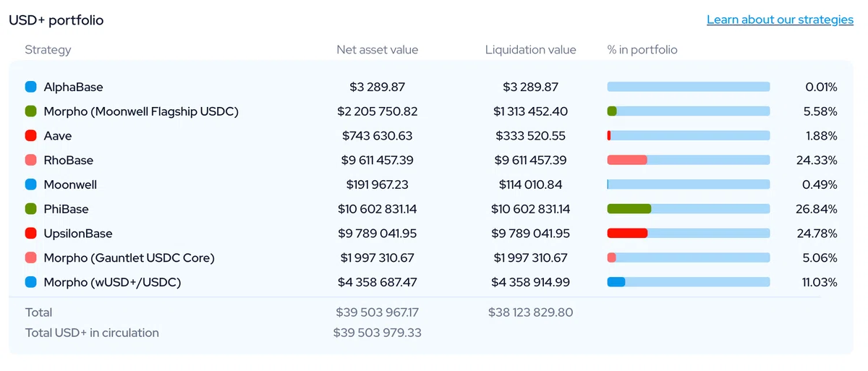Image resolution: width=868 pixels, height=371 pixels.
Task: Click the UpsilonBase portfolio percentage bar
Action: click(689, 234)
